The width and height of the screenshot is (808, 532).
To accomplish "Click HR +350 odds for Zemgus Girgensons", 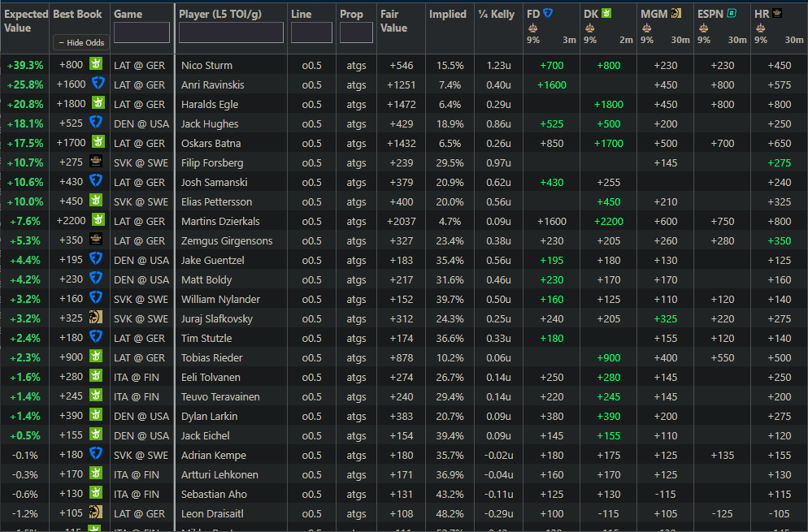I will pos(779,241).
